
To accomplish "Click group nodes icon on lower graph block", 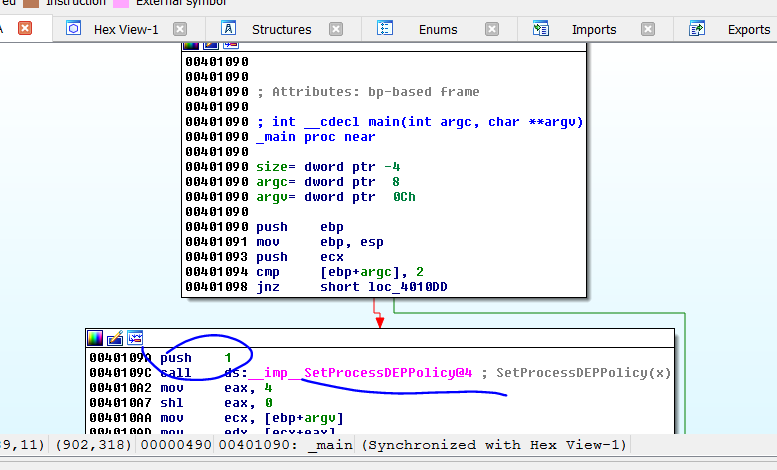I will coord(135,337).
